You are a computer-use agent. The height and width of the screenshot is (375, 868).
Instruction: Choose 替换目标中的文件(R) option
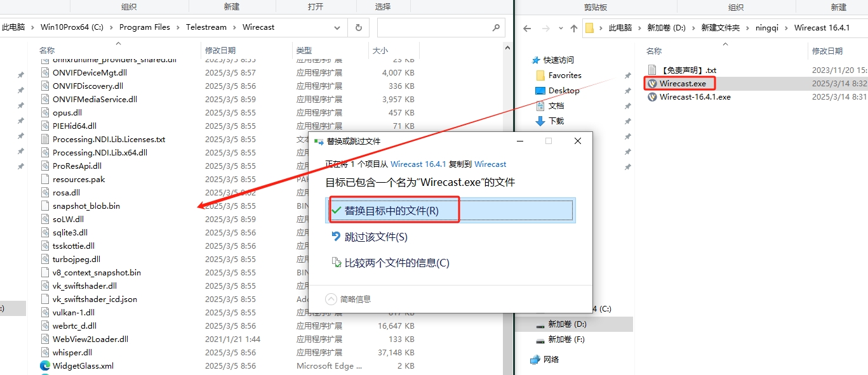391,211
